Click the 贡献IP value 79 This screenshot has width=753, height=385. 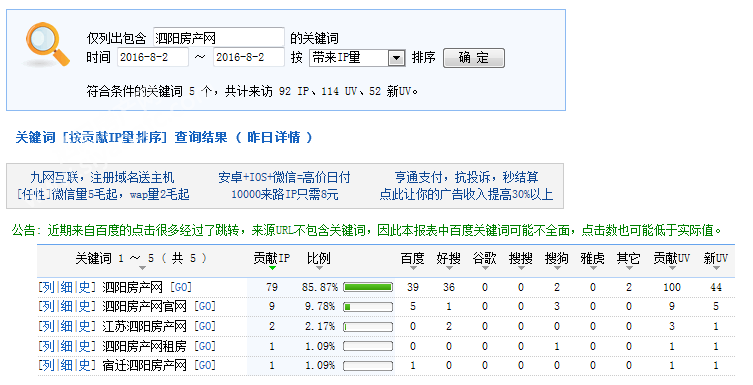point(272,287)
